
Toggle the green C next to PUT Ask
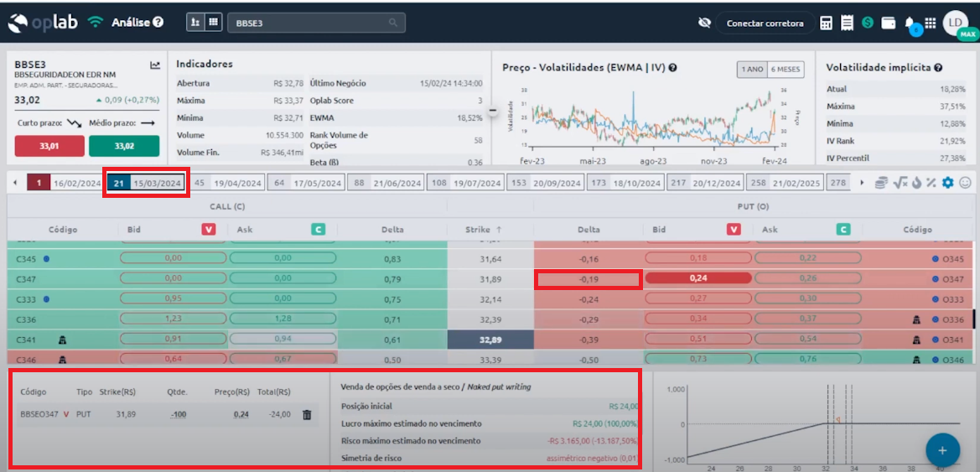point(843,229)
